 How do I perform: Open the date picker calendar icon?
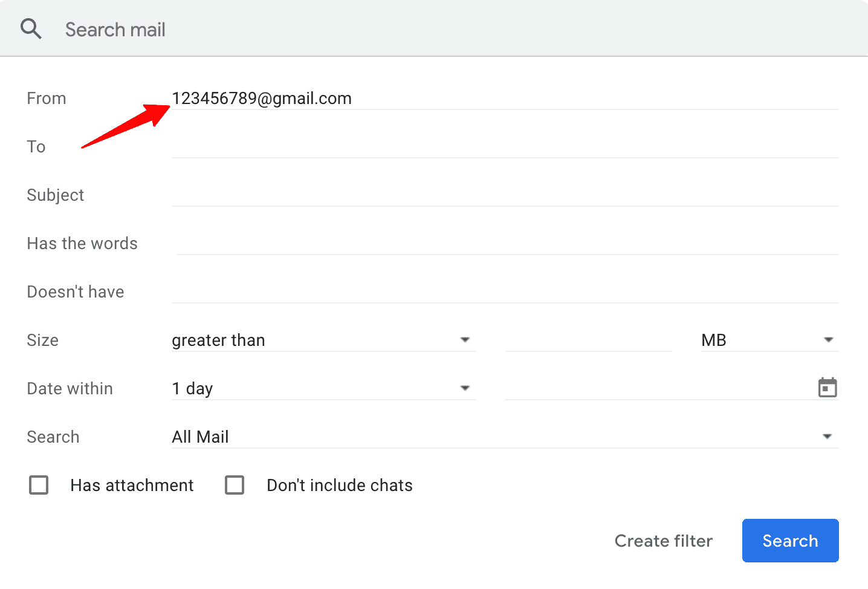coord(829,388)
